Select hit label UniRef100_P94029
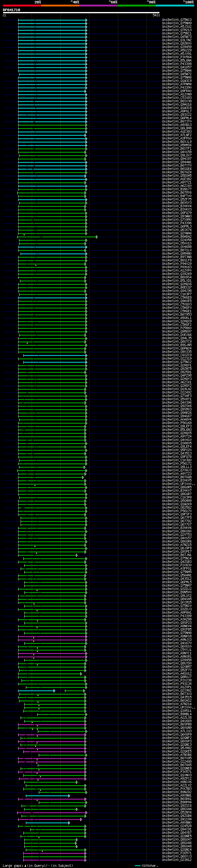The width and height of the screenshot is (197, 868). (176, 264)
